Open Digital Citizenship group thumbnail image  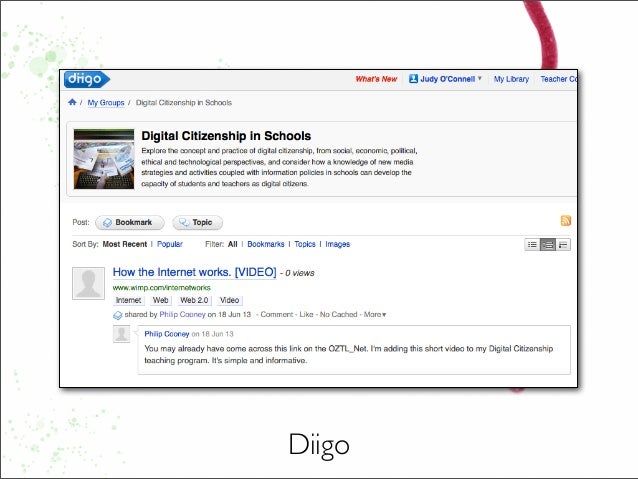pos(104,159)
